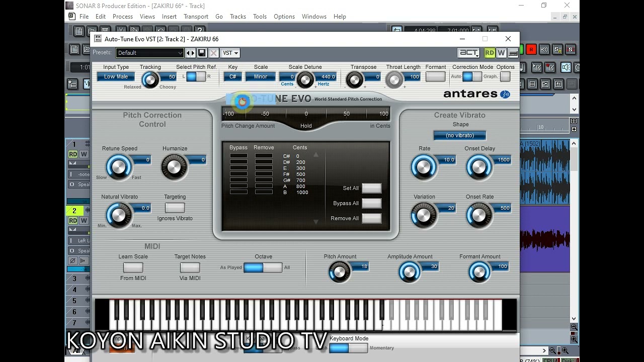Viewport: 644px width, 362px height.
Task: Click the Targeting Ignores Vibrato button
Action: [x=175, y=208]
